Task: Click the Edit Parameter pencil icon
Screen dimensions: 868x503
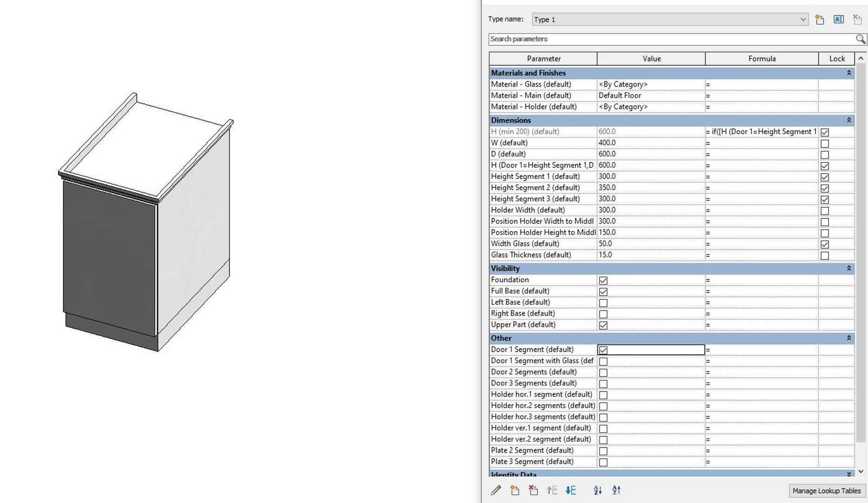Action: (496, 490)
